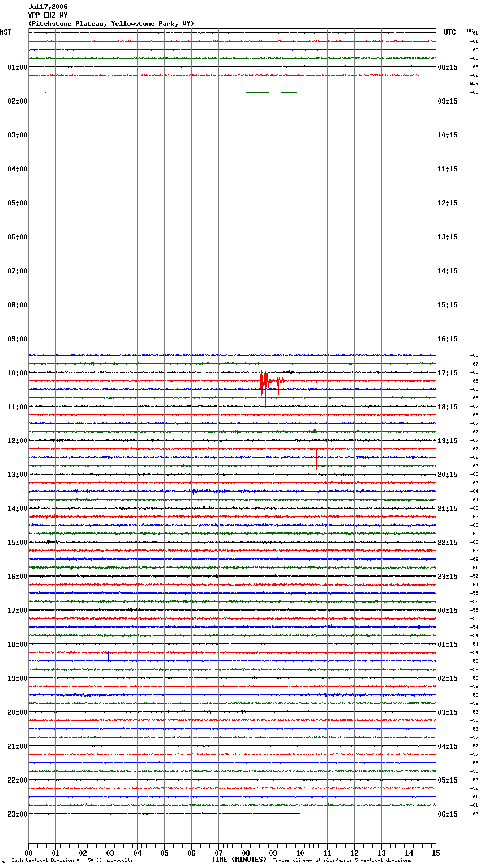This screenshot has width=481, height=868.
Task: Select the 01:00 MST time label
Action: [18, 67]
